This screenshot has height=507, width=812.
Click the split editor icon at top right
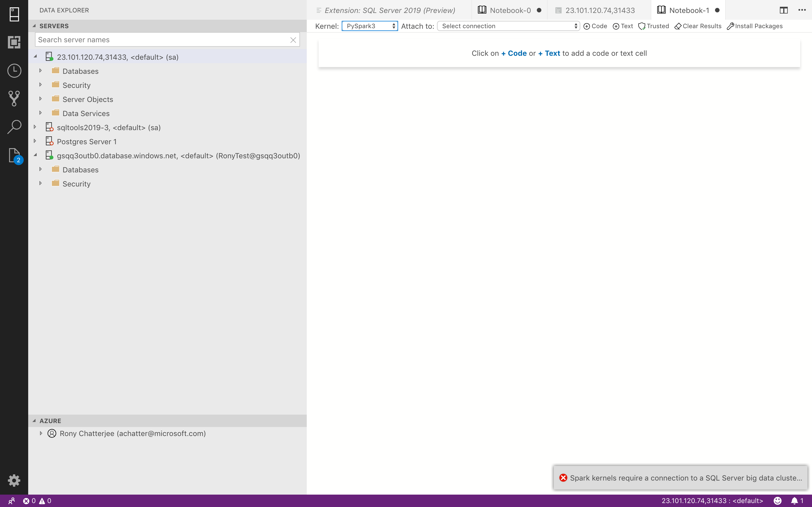point(784,10)
